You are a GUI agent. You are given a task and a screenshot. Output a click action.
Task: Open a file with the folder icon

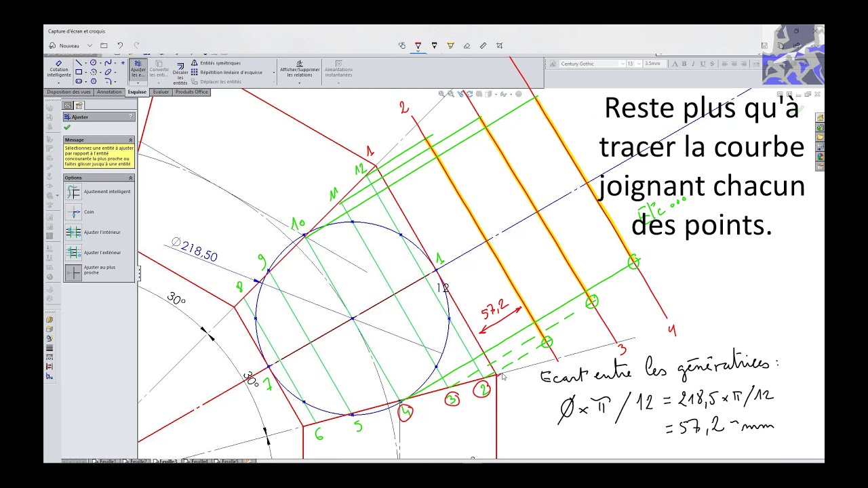pos(104,45)
